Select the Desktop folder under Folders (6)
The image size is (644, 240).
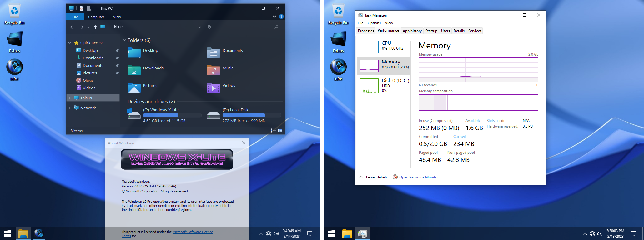coord(143,52)
